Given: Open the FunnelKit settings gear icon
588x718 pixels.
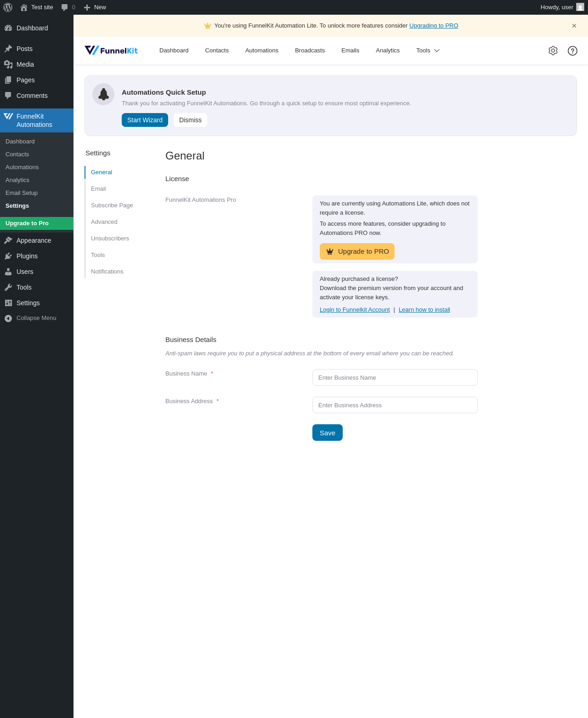Looking at the screenshot, I should pos(553,51).
